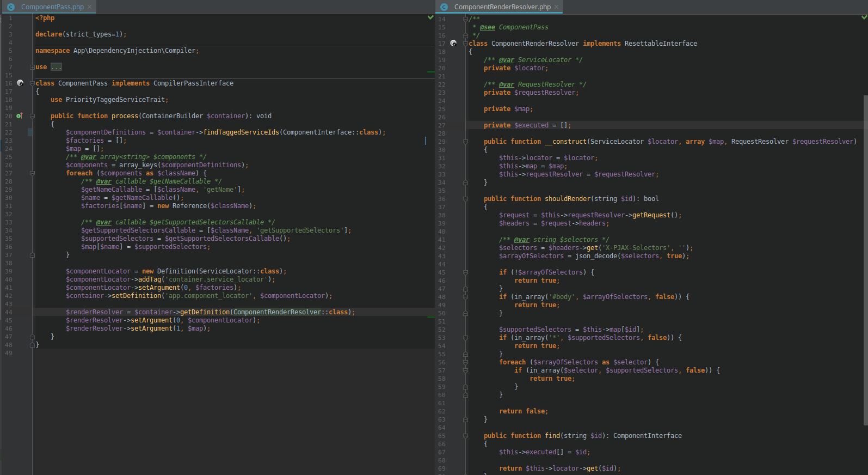Click the addTag method call
The height and width of the screenshot is (475, 868).
[150, 279]
